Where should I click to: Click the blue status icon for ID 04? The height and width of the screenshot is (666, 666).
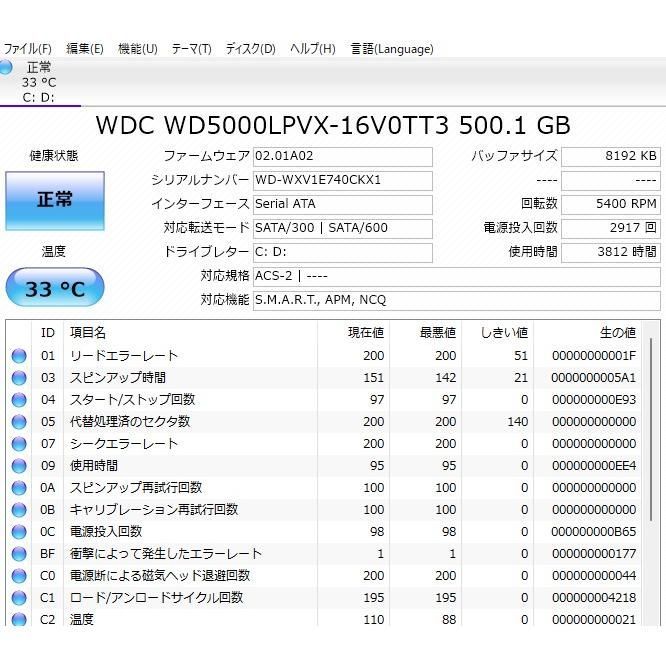click(19, 400)
